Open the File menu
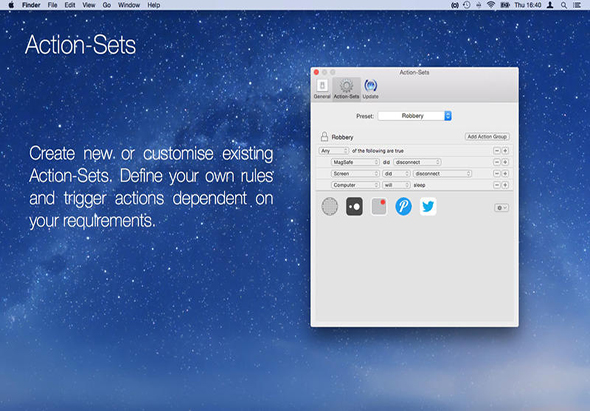This screenshot has height=411, width=590. point(52,5)
